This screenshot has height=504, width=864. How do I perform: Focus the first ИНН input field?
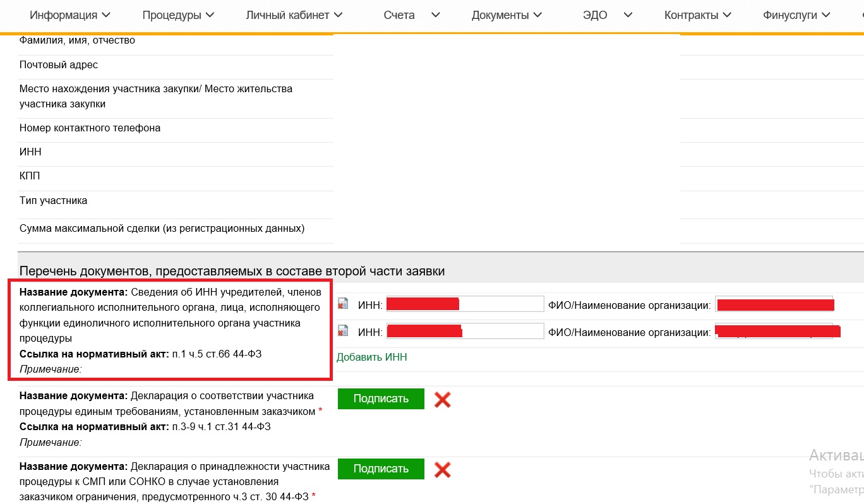click(x=465, y=304)
